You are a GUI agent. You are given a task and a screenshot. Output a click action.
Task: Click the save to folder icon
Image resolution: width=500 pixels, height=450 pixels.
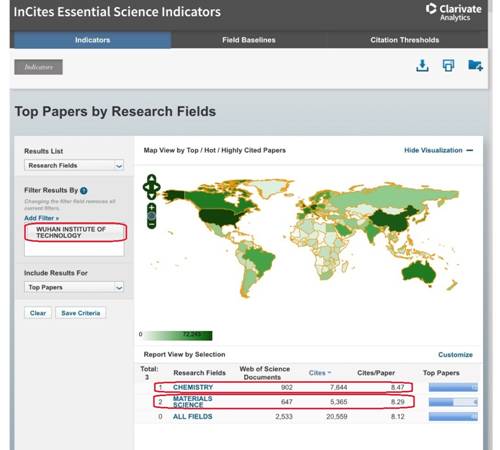[475, 65]
